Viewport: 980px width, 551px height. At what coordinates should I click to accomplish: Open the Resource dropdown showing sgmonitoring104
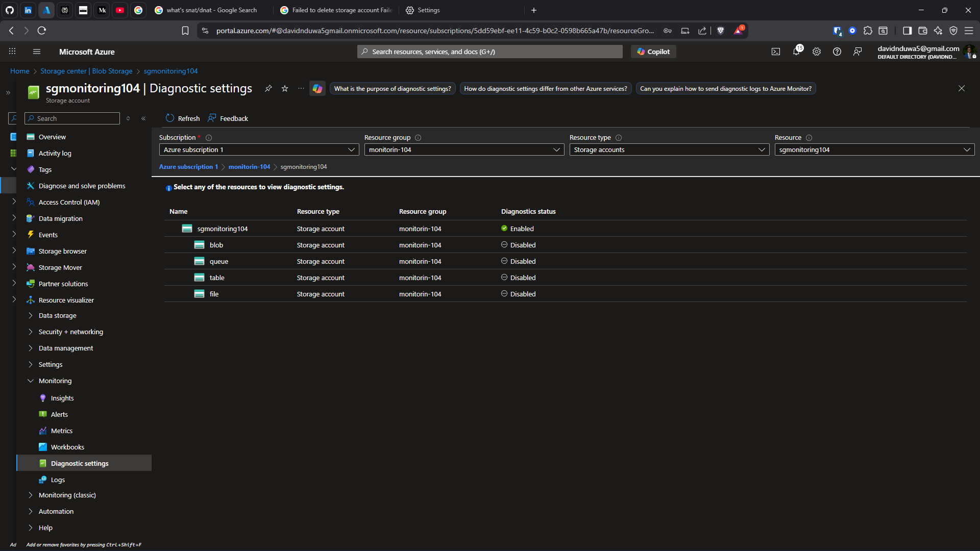(x=874, y=149)
